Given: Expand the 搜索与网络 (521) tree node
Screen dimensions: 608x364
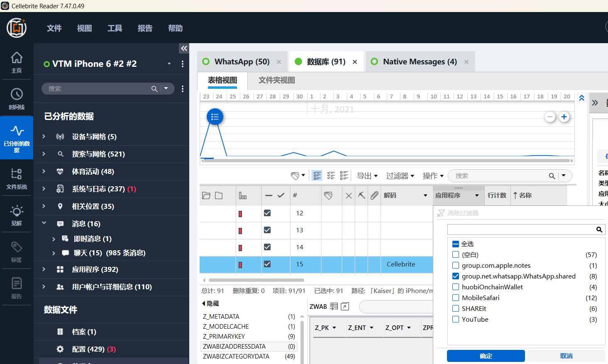Looking at the screenshot, I should click(44, 154).
